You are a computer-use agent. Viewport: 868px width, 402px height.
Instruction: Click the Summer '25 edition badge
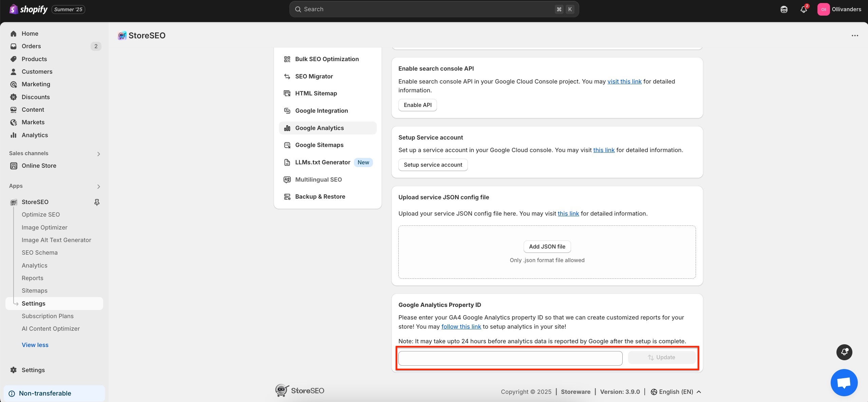point(68,10)
